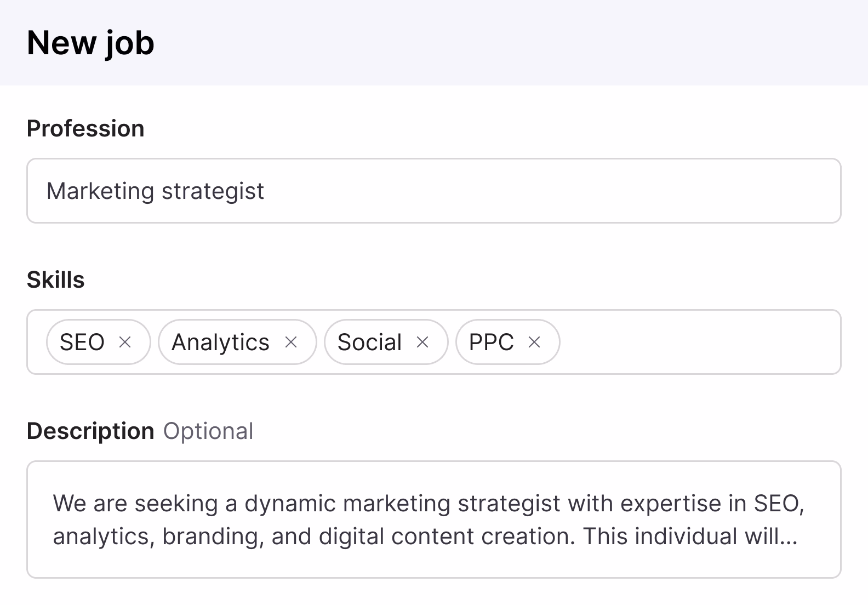The width and height of the screenshot is (868, 605).
Task: Select the SEO tag label
Action: pyautogui.click(x=82, y=343)
